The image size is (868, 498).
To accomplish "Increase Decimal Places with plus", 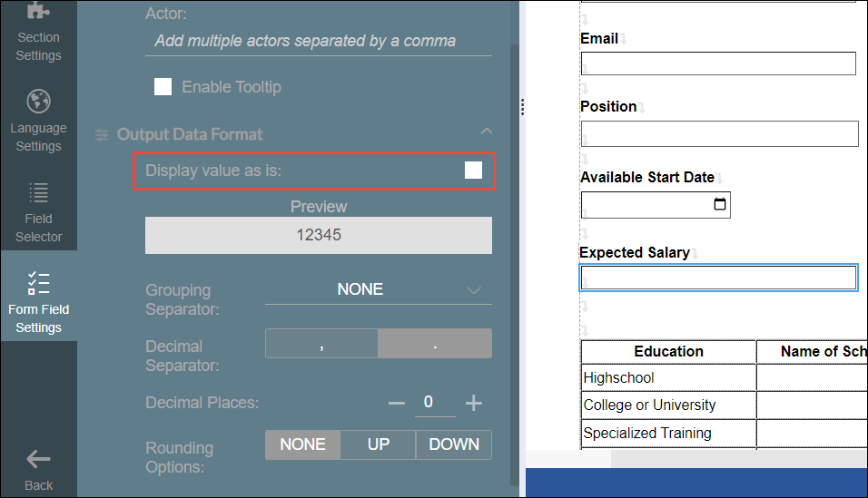I will pos(474,403).
